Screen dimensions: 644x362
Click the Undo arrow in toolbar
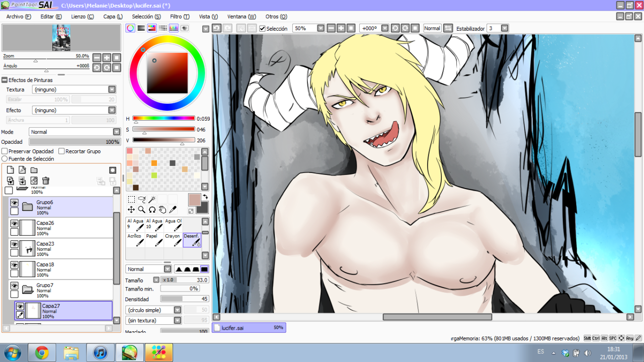[216, 28]
